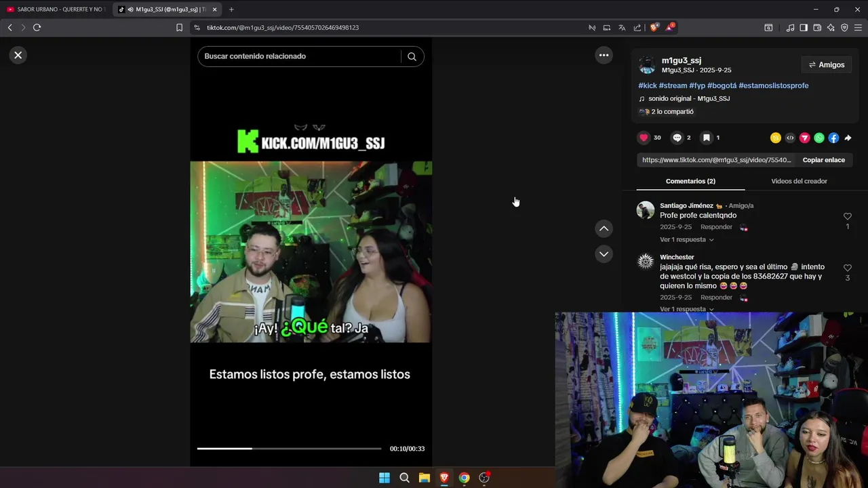
Task: Reply to Winchester's comment via Responder
Action: [716, 298]
